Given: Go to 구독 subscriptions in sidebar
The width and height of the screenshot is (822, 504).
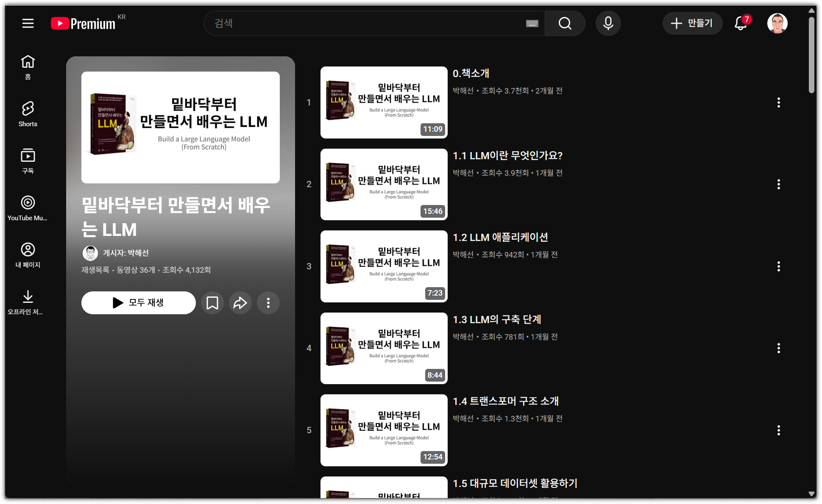Looking at the screenshot, I should point(28,161).
